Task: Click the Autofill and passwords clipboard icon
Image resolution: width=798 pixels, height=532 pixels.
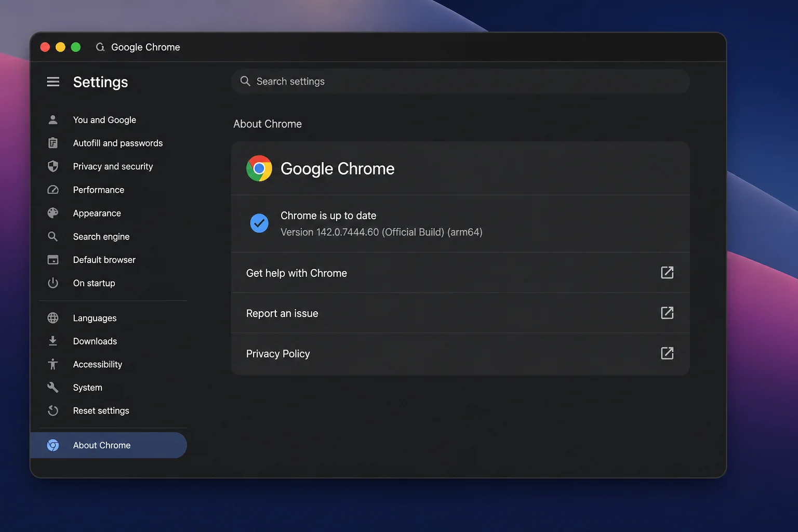Action: coord(53,143)
